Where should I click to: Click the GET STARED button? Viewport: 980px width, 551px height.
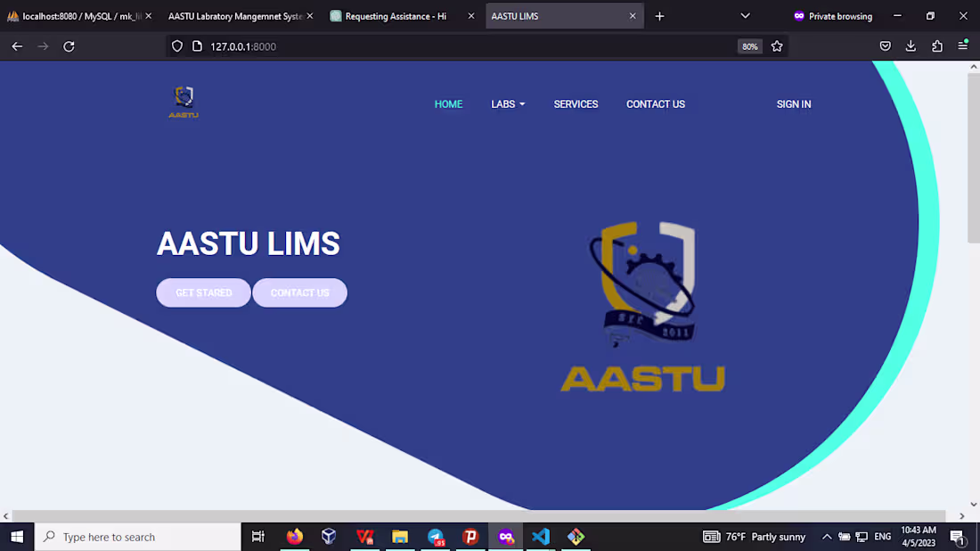(203, 292)
